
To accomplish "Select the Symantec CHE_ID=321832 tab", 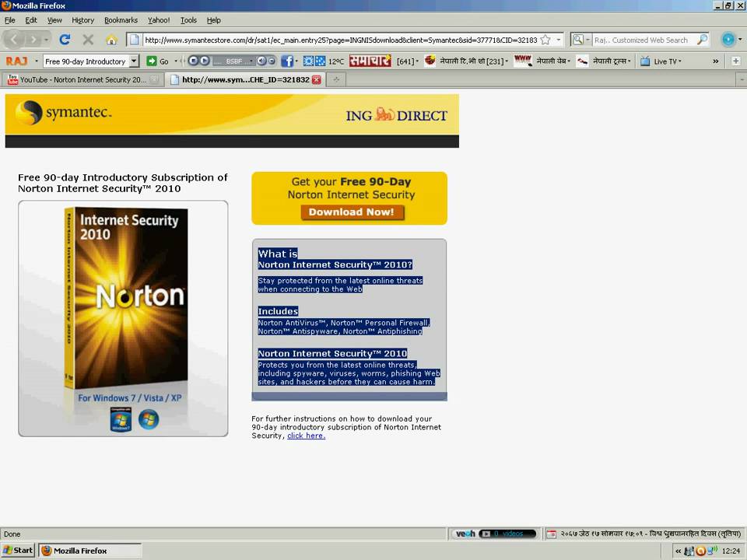I will (245, 79).
